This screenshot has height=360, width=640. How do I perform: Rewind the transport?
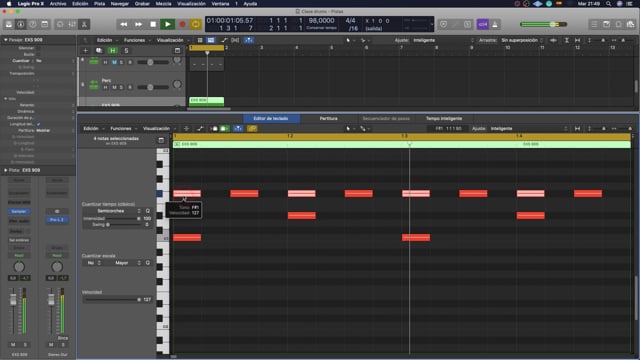(123, 24)
